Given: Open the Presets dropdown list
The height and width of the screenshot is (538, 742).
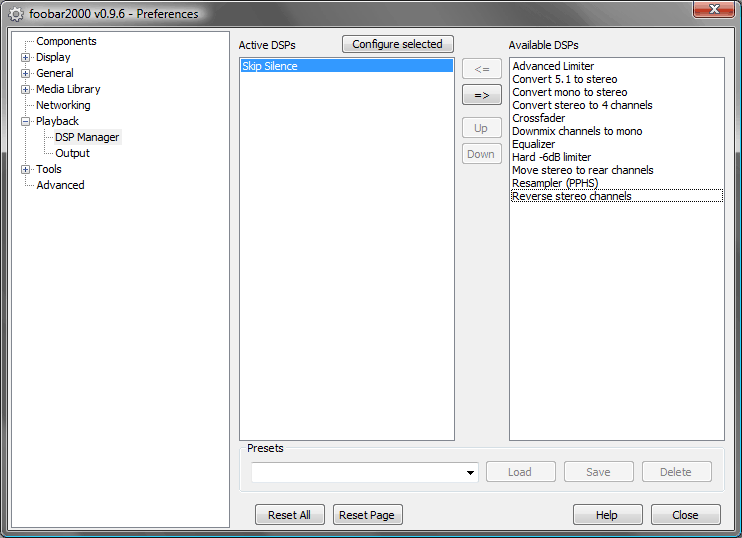Looking at the screenshot, I should 470,472.
